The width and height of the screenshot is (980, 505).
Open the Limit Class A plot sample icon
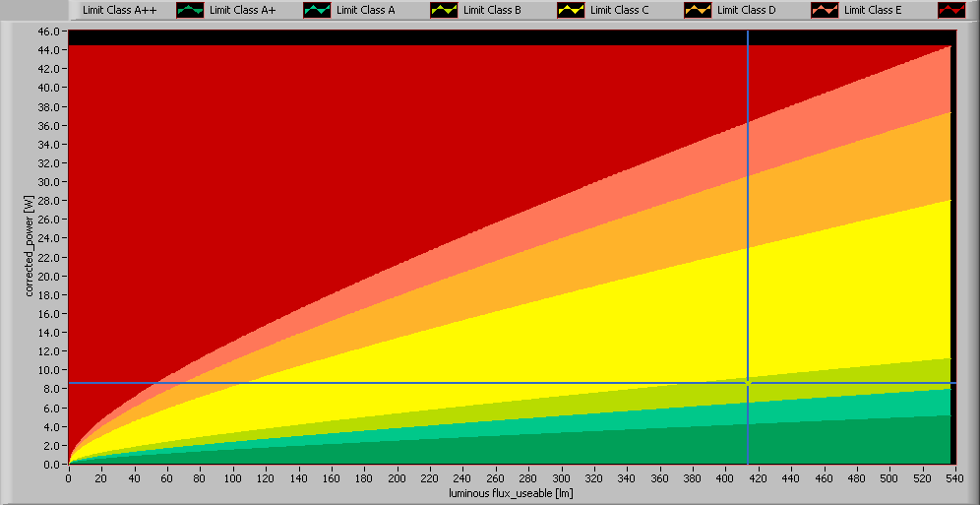444,10
